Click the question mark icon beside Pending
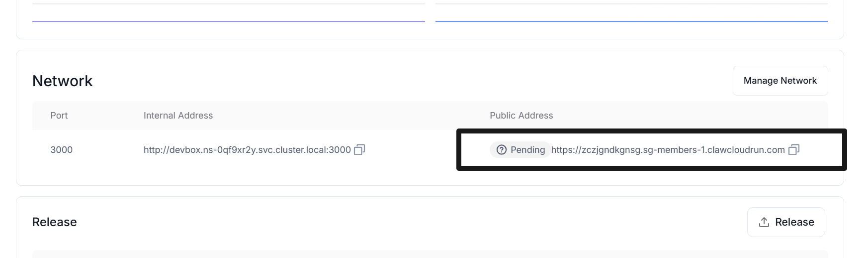The width and height of the screenshot is (868, 258). 502,149
